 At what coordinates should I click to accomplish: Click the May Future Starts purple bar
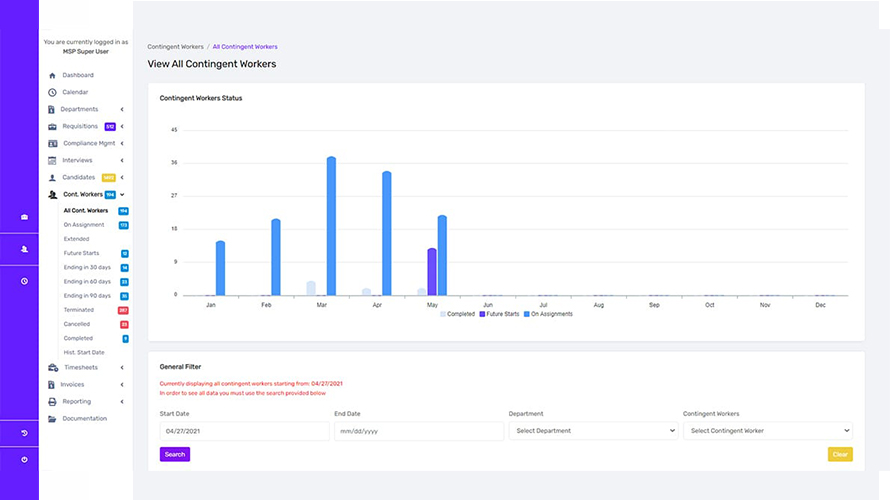432,272
